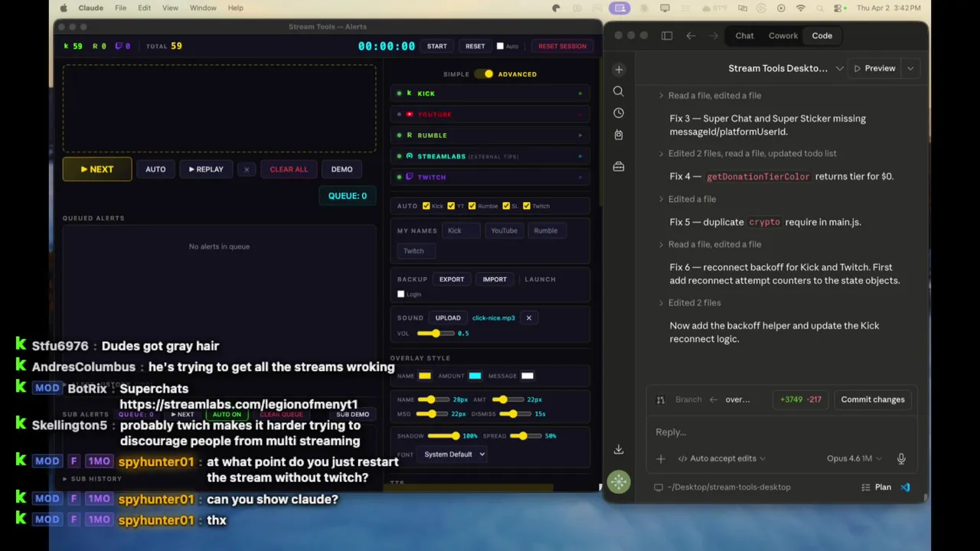Adjust the VOL volume slider
Screen dimensions: 980x551
[x=435, y=333]
